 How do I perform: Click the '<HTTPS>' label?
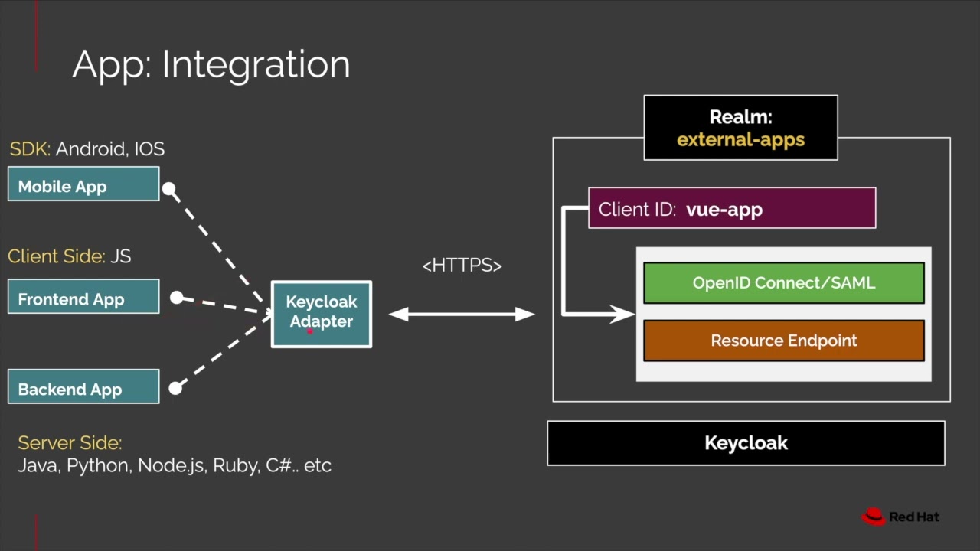(x=462, y=266)
